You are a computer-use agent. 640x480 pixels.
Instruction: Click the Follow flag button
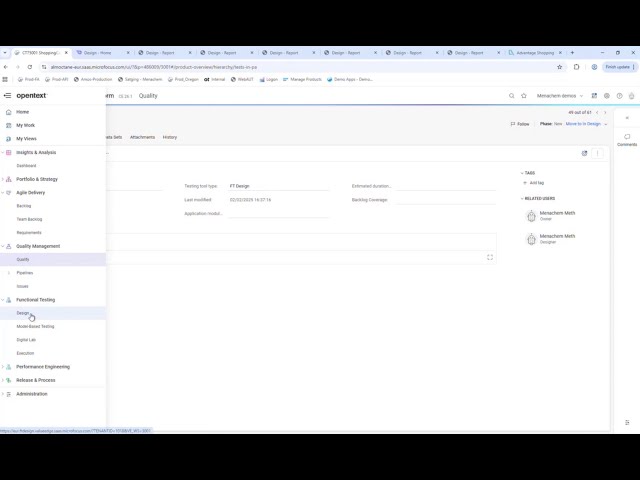(520, 124)
